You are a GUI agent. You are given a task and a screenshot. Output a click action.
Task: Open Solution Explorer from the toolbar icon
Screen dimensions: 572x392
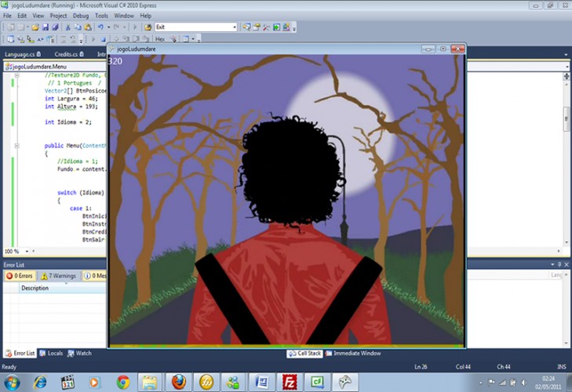[247, 27]
